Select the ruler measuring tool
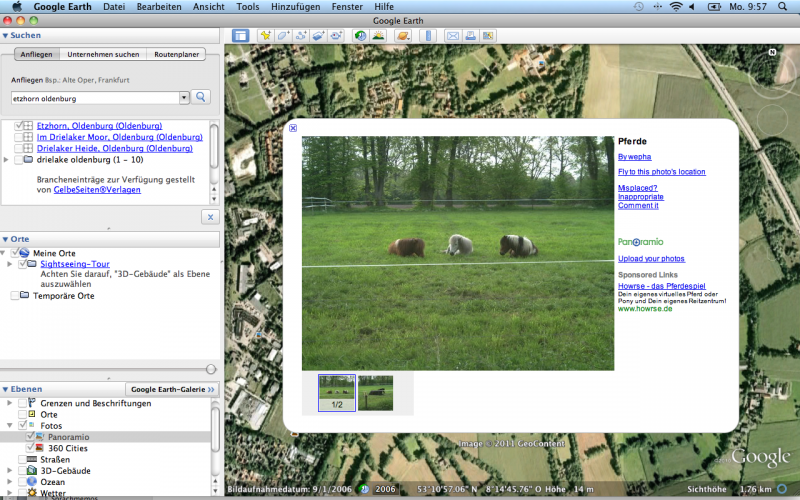800x500 pixels. 428,36
